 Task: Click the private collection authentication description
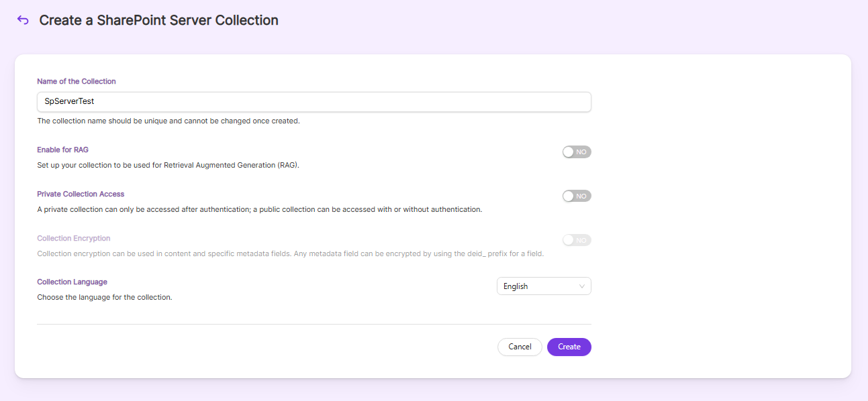coord(260,209)
